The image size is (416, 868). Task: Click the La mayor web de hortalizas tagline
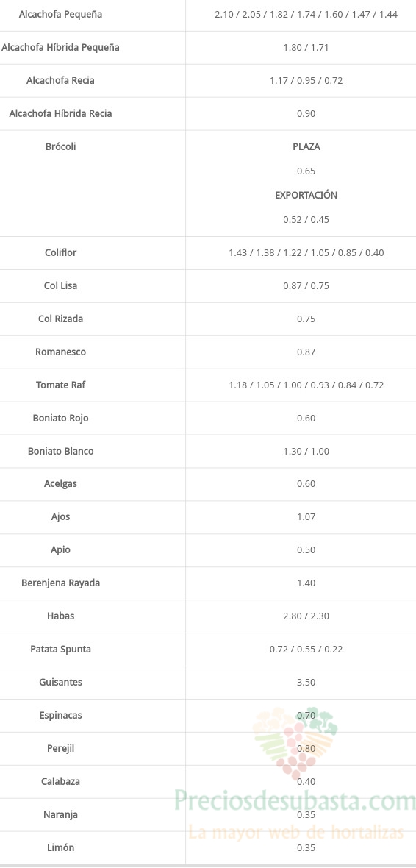[x=296, y=831]
